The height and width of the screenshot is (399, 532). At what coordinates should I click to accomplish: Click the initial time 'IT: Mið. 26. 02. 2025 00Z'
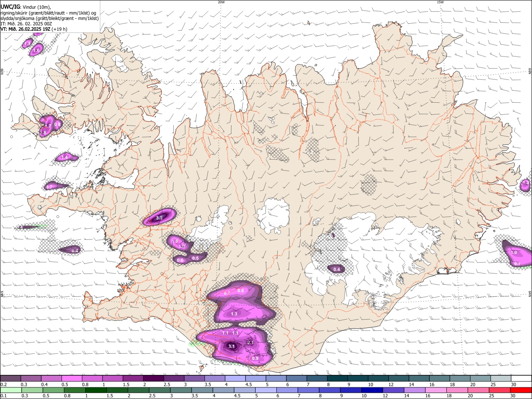tap(26, 24)
